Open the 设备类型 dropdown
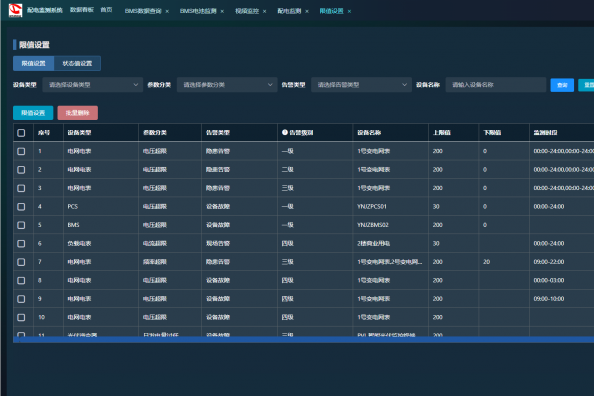This screenshot has width=594, height=396. [92, 85]
